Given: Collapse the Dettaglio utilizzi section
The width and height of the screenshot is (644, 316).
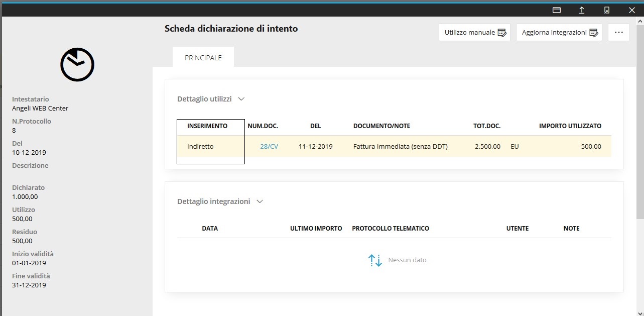Looking at the screenshot, I should pyautogui.click(x=241, y=99).
